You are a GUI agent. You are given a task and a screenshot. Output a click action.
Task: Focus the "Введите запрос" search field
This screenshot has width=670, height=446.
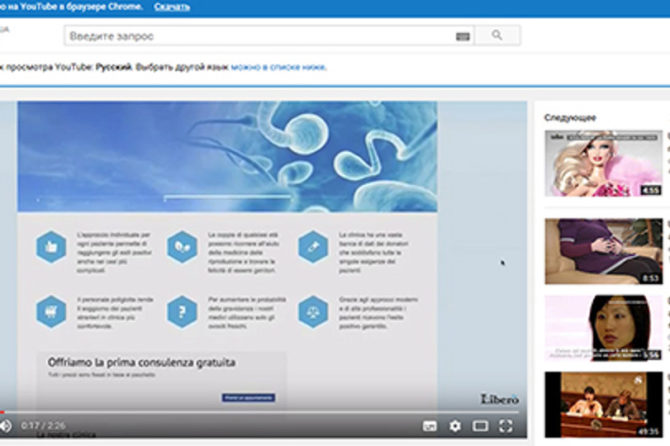point(260,36)
